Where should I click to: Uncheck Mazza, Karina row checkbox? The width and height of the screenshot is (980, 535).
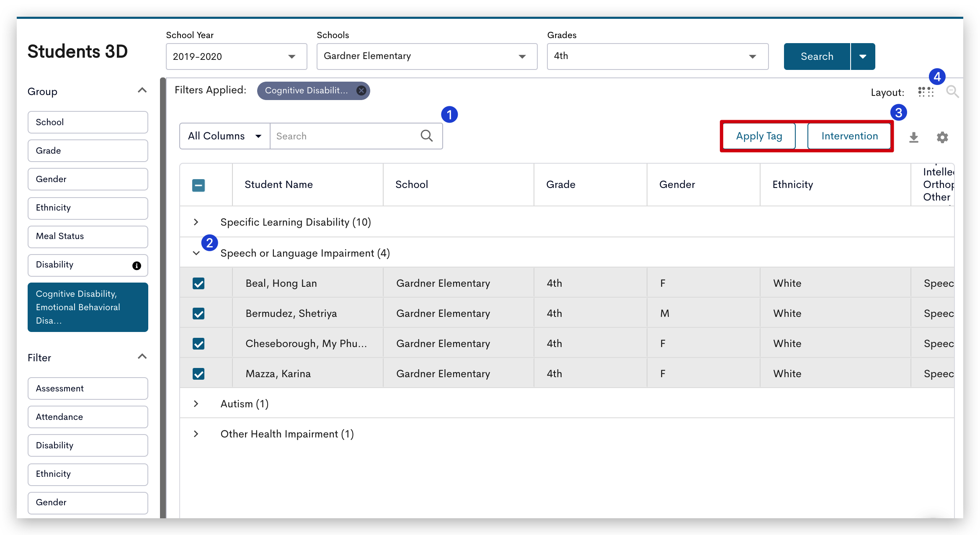(199, 374)
